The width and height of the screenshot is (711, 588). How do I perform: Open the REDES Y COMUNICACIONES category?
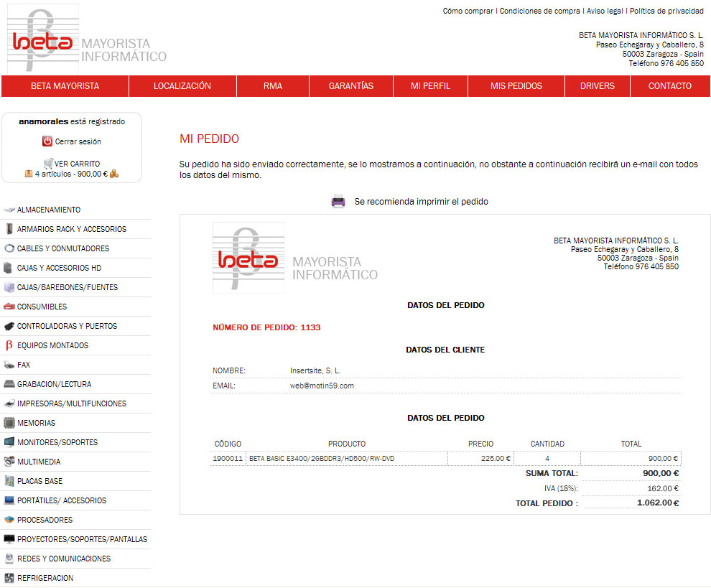point(64,559)
